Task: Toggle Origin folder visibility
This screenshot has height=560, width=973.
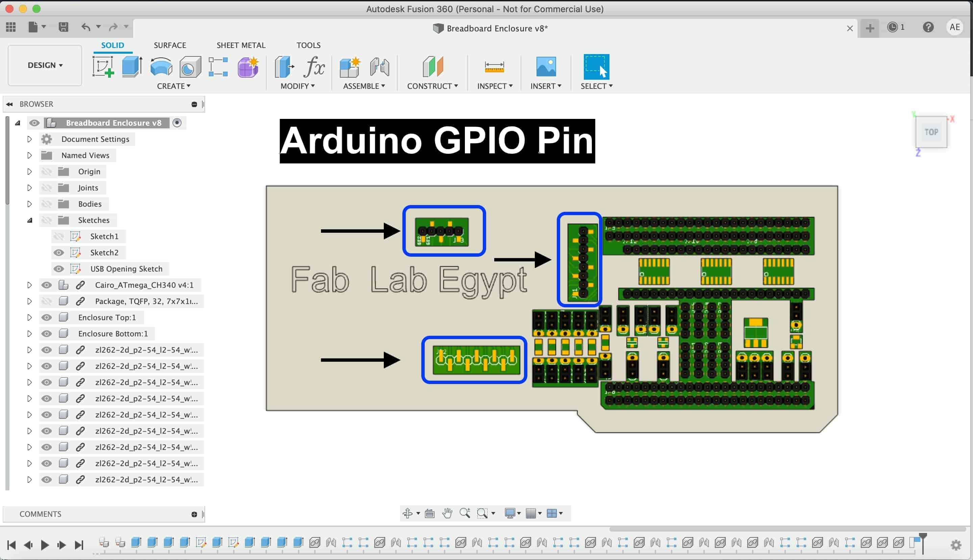Action: [x=47, y=172]
